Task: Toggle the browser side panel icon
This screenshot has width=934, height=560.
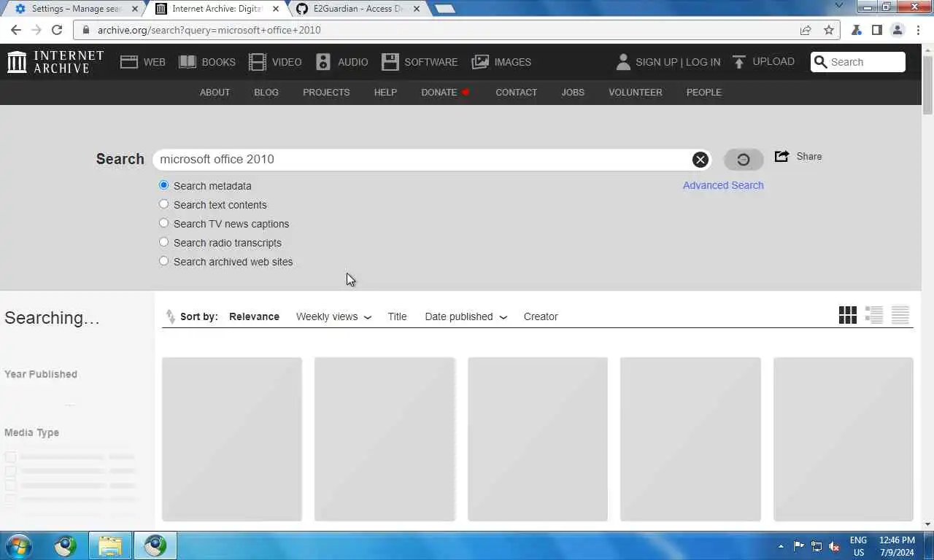Action: point(877,30)
